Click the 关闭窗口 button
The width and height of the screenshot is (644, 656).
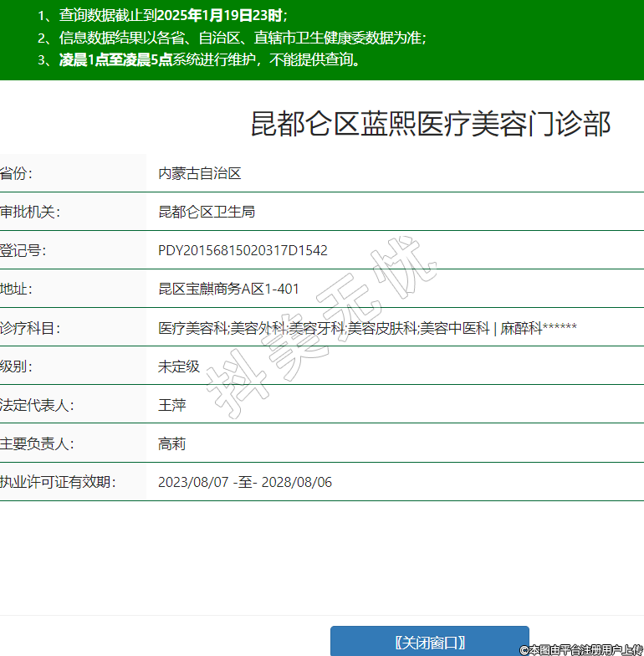click(429, 642)
